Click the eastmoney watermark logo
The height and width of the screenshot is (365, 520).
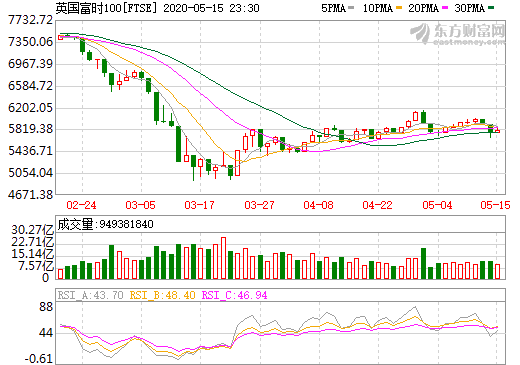click(457, 34)
